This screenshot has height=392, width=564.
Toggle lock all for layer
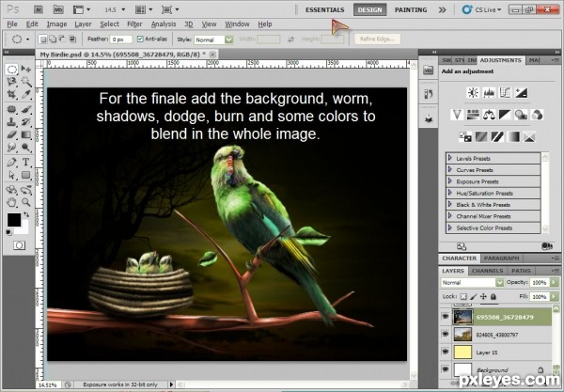pos(493,296)
